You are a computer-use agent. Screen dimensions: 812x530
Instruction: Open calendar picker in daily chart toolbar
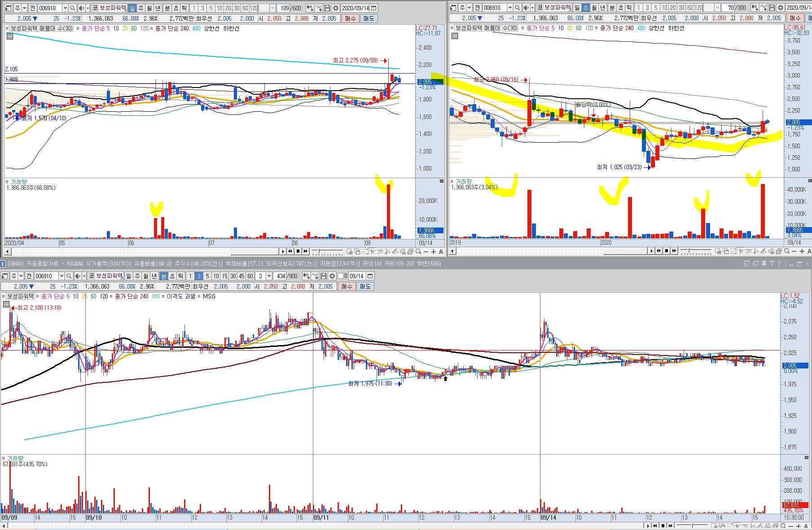coord(373,8)
